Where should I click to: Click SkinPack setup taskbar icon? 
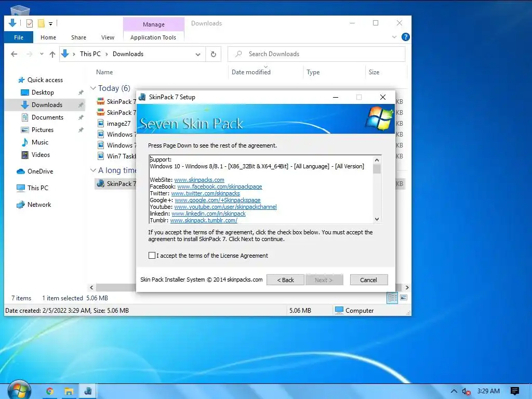(88, 391)
